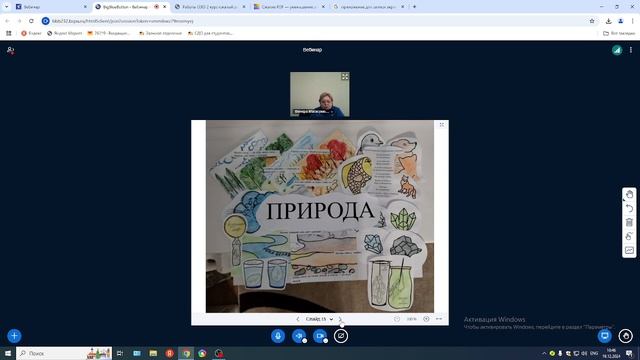The height and width of the screenshot is (360, 640).
Task: Open the fourth bookmark folder
Action: [x=160, y=33]
